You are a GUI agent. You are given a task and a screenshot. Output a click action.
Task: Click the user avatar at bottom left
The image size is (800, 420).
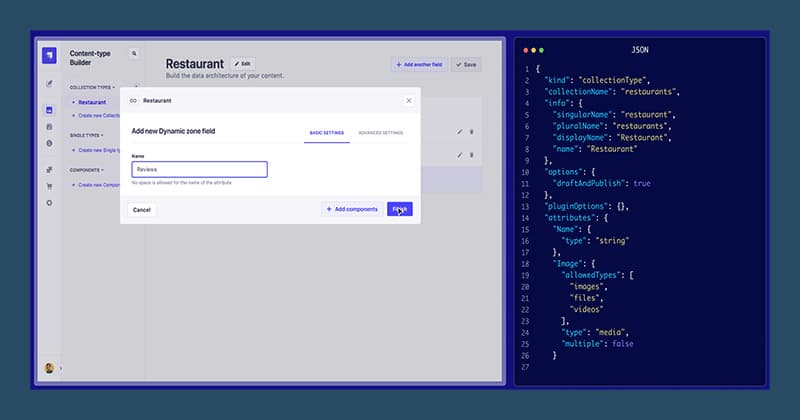(x=49, y=367)
